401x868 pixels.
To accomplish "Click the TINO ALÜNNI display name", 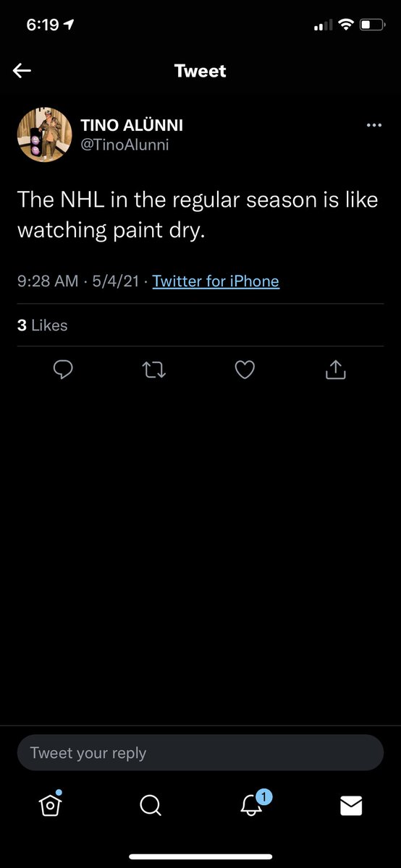I will click(x=132, y=125).
